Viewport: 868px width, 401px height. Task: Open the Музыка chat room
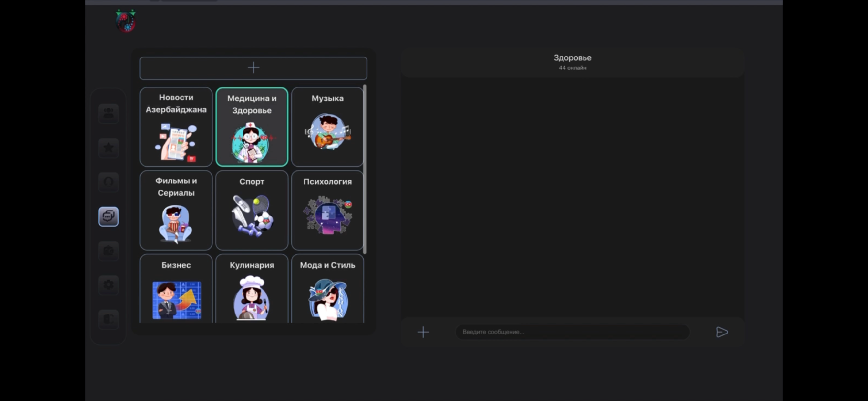327,127
